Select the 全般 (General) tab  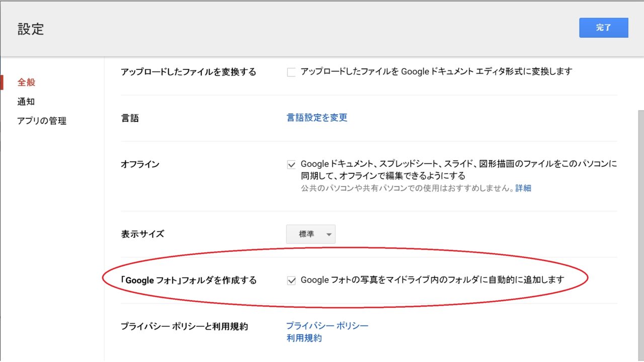coord(27,82)
